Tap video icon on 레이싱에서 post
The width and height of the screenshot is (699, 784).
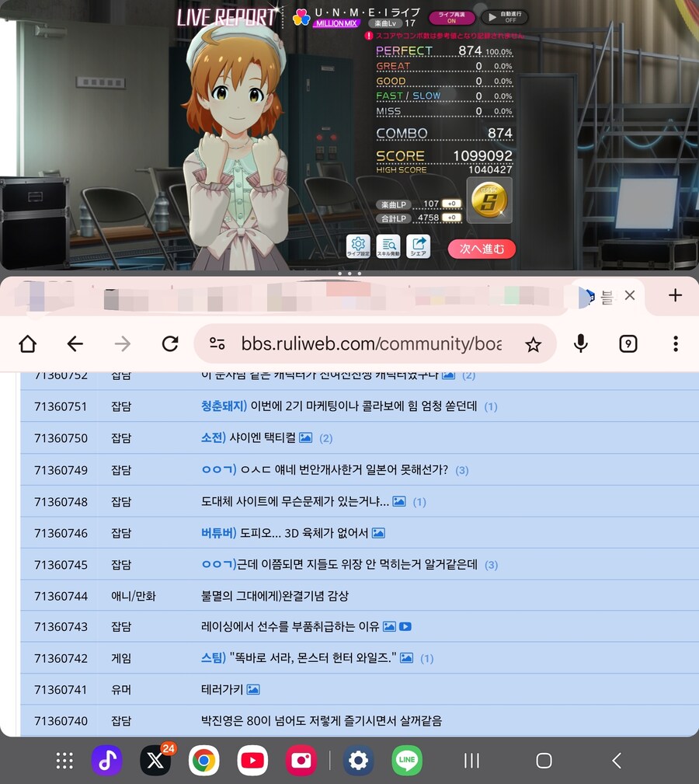click(x=405, y=626)
